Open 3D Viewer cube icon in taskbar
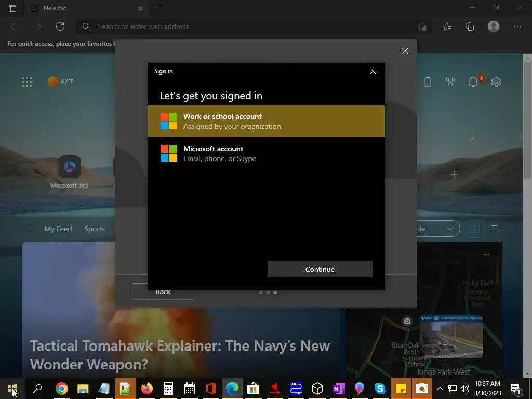 click(x=317, y=389)
